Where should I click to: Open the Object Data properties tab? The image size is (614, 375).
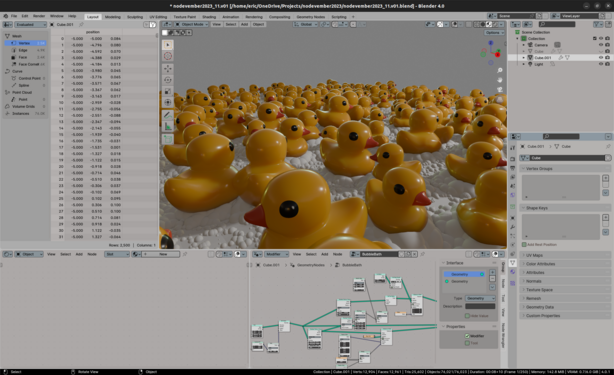coord(513,263)
